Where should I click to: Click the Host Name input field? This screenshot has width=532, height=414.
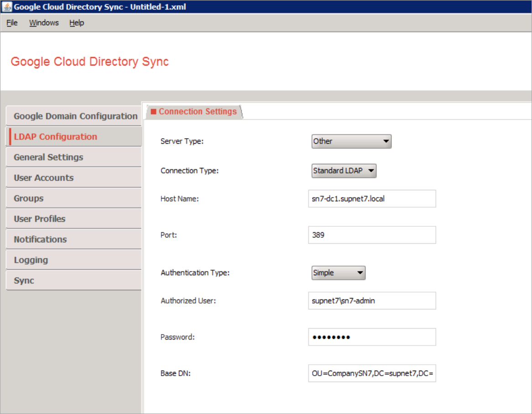coord(371,199)
